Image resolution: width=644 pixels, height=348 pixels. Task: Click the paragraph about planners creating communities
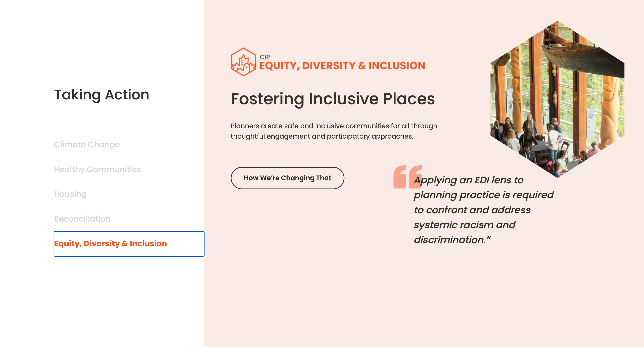tap(333, 131)
